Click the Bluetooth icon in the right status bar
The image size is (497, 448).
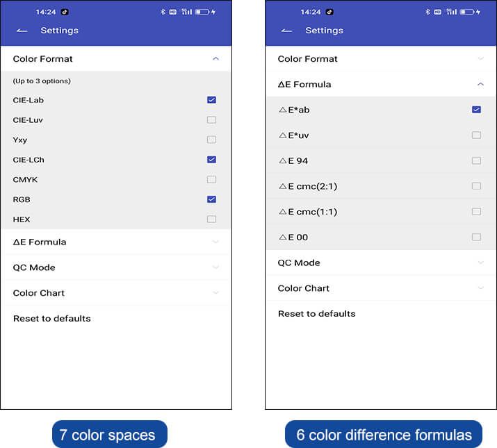pos(427,12)
